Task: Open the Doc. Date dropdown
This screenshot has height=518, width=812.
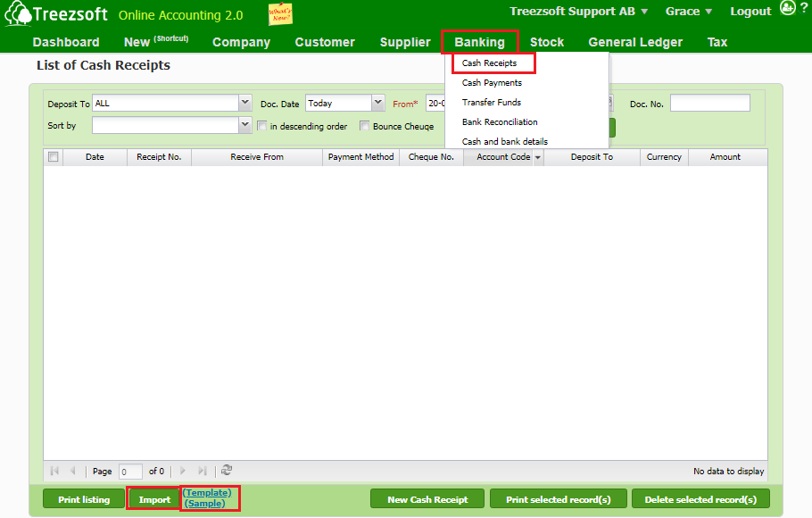Action: click(377, 104)
